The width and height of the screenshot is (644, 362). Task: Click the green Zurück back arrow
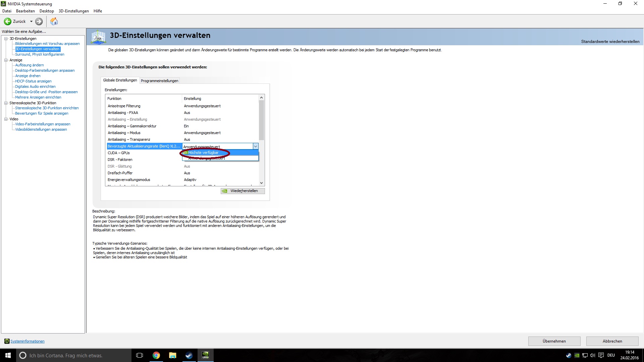(7, 21)
